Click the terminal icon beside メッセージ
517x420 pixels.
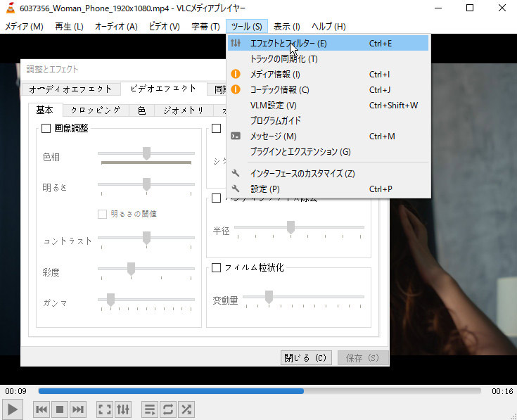pyautogui.click(x=236, y=136)
